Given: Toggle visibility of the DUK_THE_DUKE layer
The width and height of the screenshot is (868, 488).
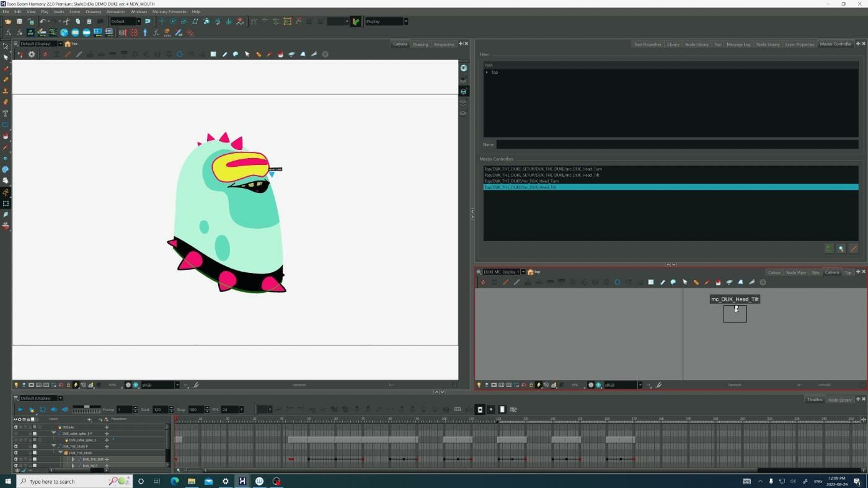Looking at the screenshot, I should [16, 453].
